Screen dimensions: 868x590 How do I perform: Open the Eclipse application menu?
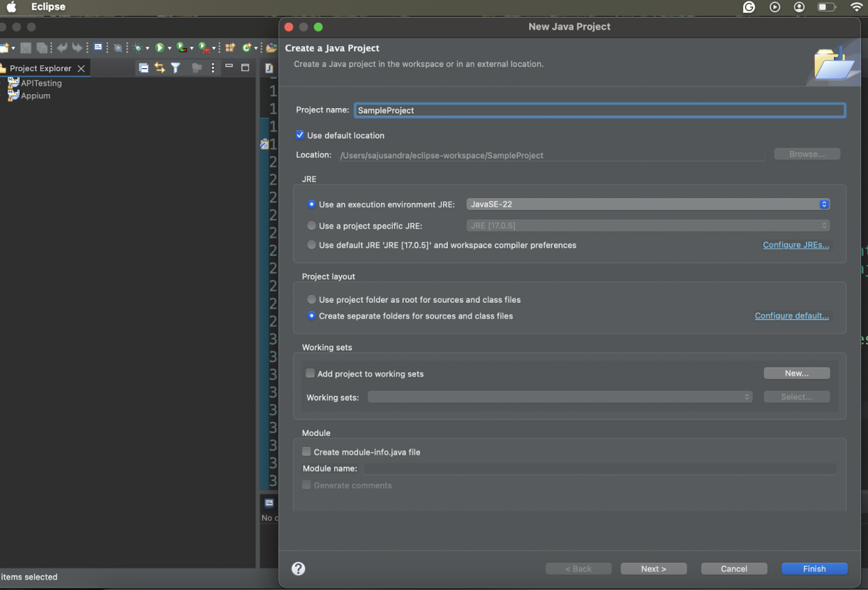pos(48,7)
